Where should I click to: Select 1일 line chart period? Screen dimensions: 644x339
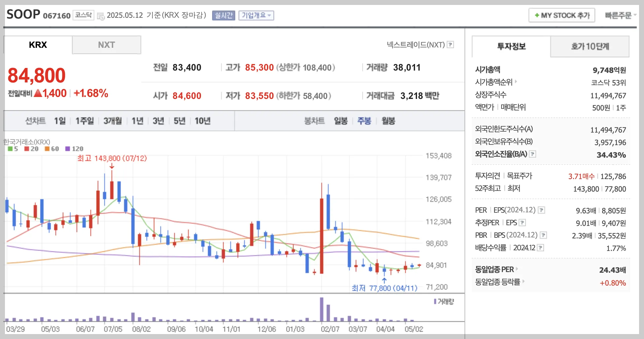[60, 121]
